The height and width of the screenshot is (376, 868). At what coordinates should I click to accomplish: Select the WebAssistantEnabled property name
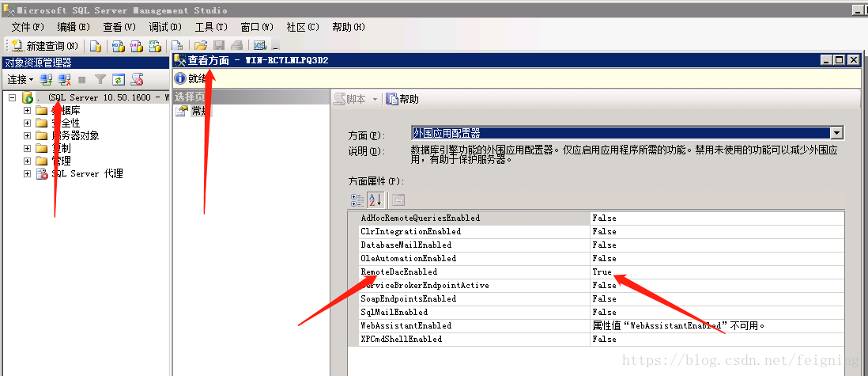[x=406, y=325]
